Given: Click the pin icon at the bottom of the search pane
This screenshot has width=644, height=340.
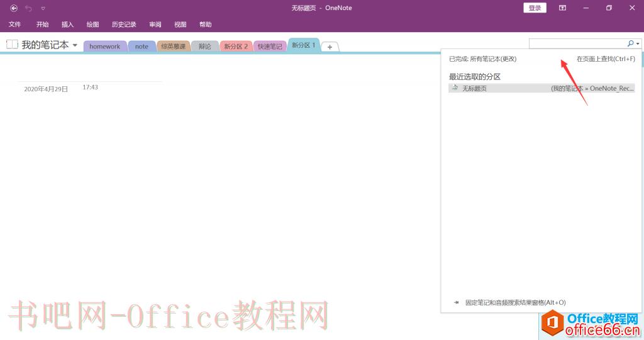Looking at the screenshot, I should [457, 303].
